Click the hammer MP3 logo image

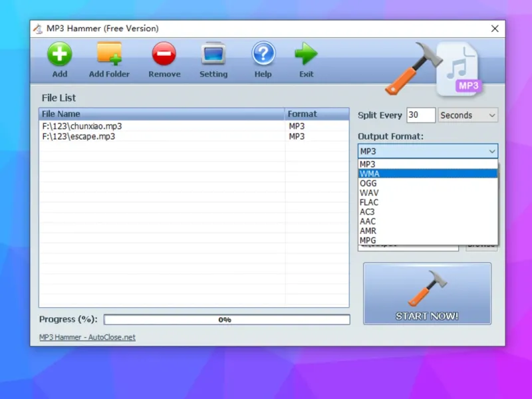tap(434, 69)
